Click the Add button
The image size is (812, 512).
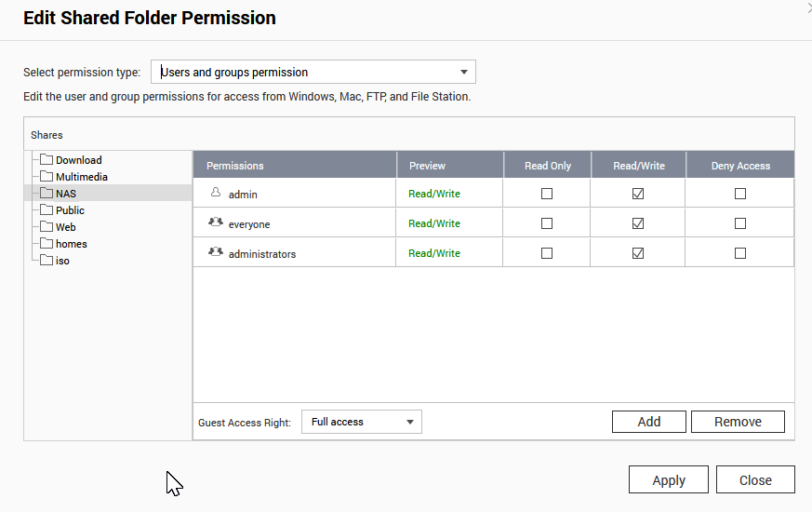coord(649,422)
